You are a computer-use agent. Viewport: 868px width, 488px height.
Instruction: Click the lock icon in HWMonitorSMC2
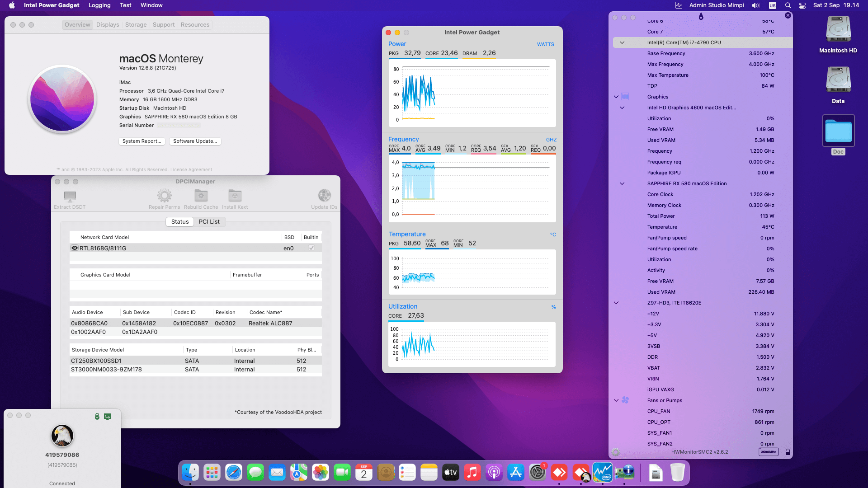(x=788, y=452)
